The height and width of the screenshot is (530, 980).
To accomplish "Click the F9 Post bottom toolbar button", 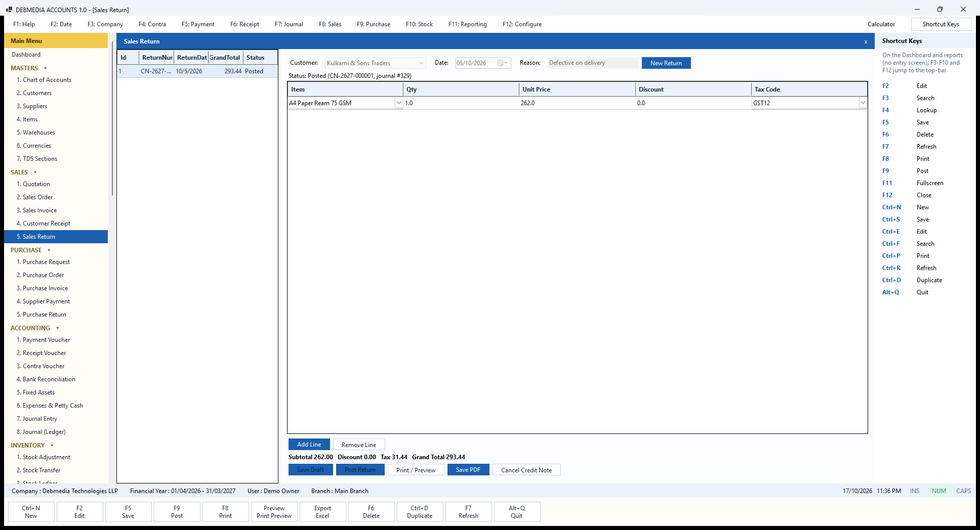I will pos(177,512).
